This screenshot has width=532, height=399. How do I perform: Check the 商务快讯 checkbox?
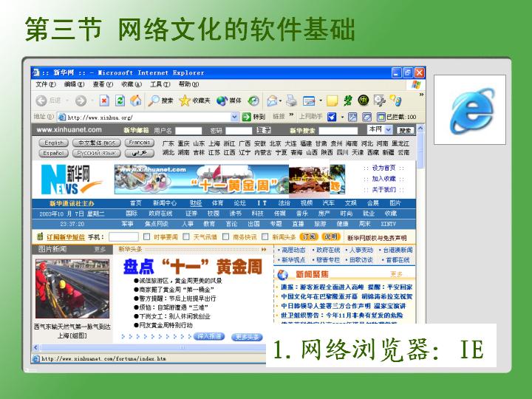[x=225, y=236]
